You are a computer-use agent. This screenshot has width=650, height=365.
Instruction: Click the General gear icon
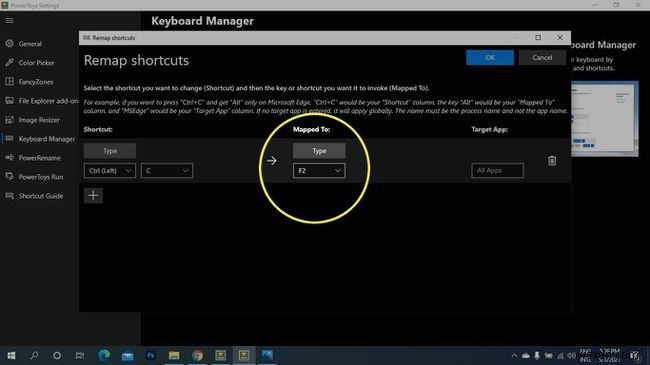(x=10, y=43)
